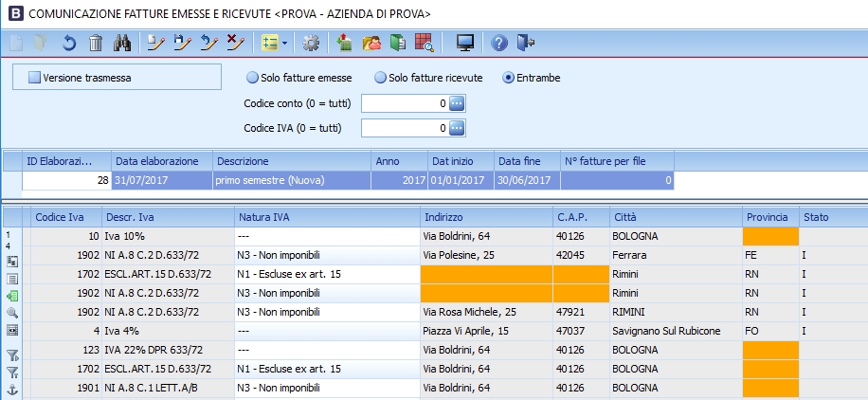Select Solo fatture ricevute radio button
Viewport: 868px width, 400px height.
[x=380, y=78]
